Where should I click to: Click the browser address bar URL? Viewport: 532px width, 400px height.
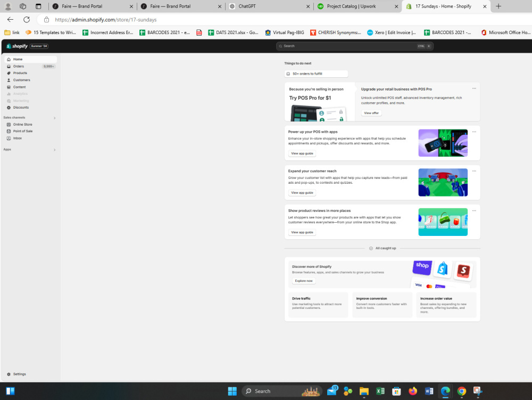tap(105, 20)
